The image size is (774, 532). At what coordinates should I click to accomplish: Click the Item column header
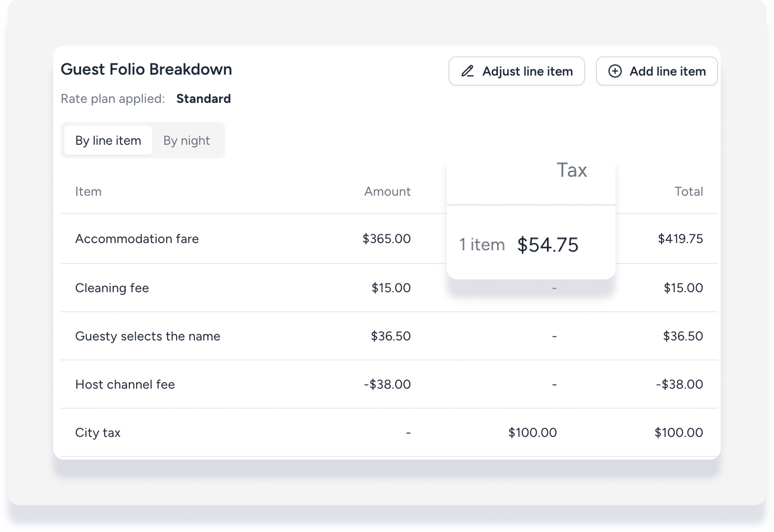[88, 192]
